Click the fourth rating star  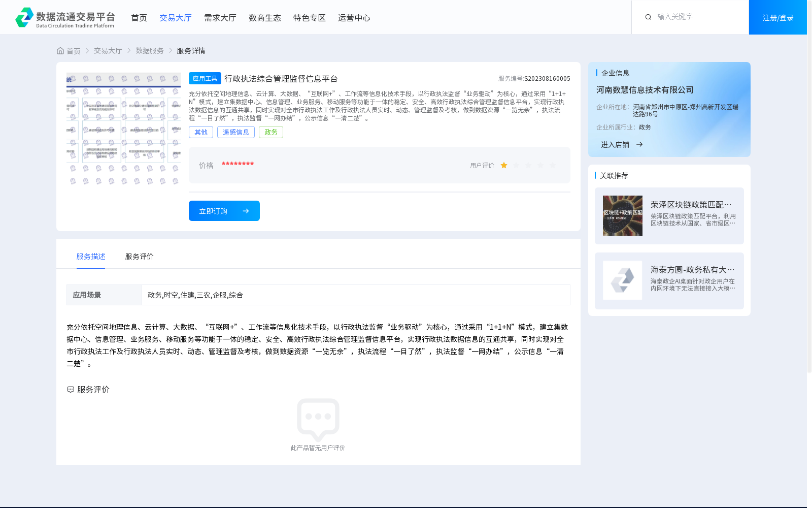[x=540, y=165]
